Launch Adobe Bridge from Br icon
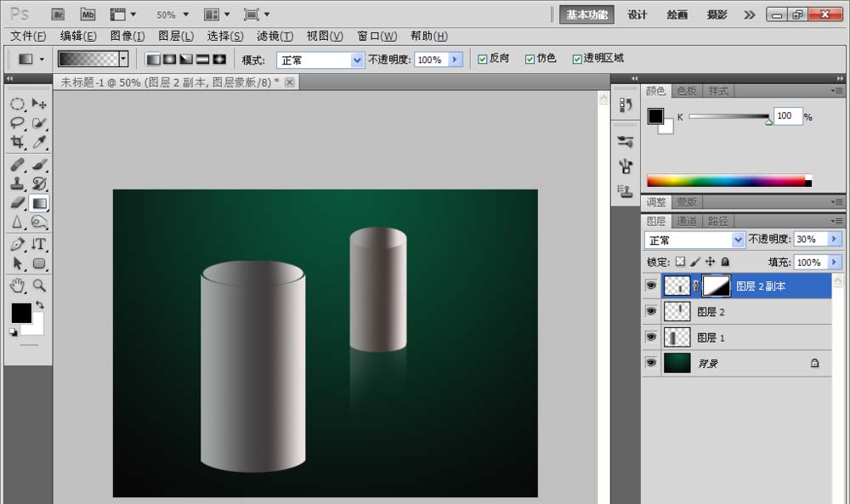 [58, 14]
